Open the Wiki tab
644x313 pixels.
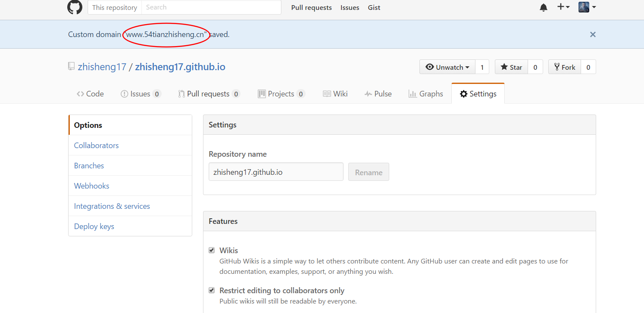point(335,94)
